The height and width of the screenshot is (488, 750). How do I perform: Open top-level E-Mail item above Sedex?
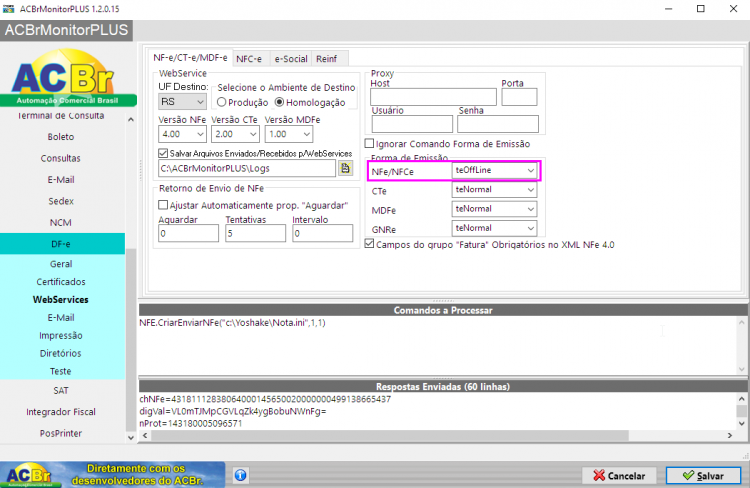point(61,180)
